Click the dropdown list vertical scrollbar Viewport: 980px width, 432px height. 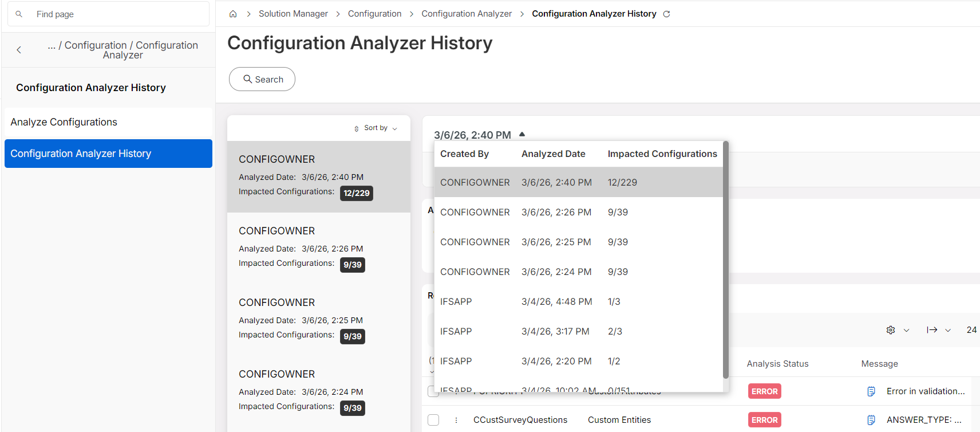tap(726, 260)
